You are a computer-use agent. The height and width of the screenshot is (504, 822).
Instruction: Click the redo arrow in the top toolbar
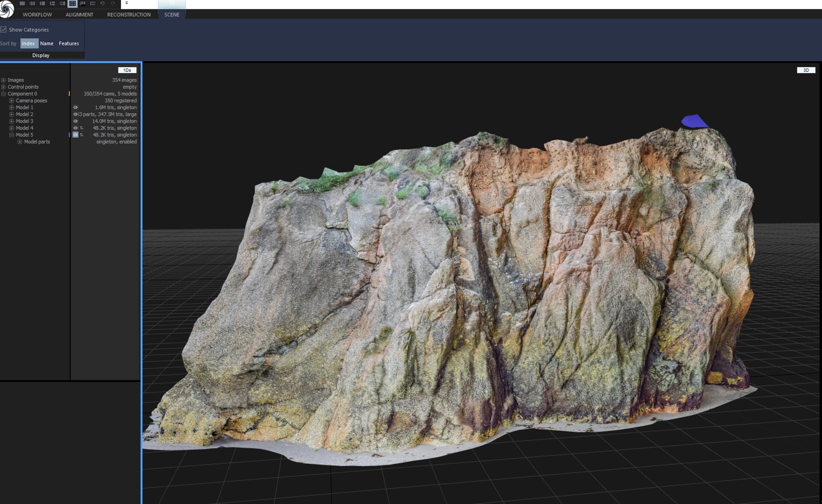pyautogui.click(x=113, y=3)
